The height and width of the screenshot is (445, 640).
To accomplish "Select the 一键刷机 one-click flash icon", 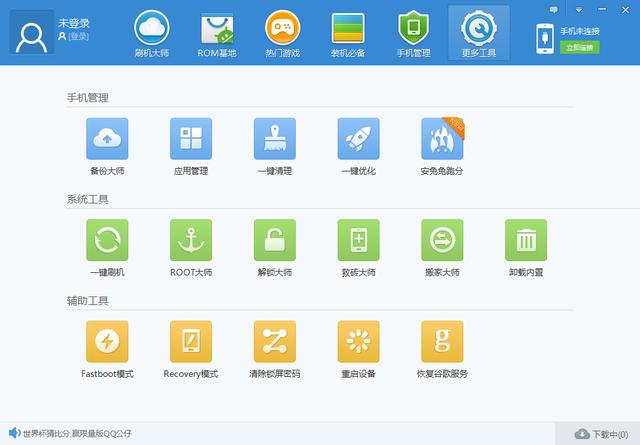I will (x=107, y=241).
